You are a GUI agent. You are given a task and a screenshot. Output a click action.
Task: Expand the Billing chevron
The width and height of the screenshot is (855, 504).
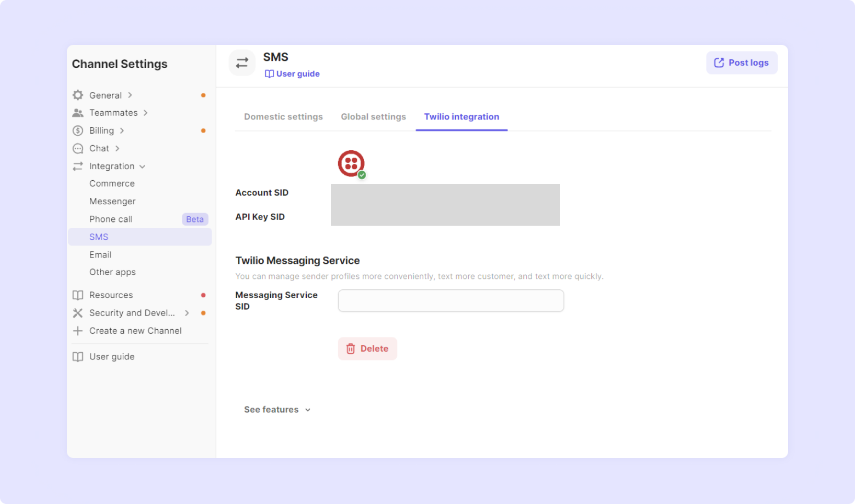tap(122, 130)
